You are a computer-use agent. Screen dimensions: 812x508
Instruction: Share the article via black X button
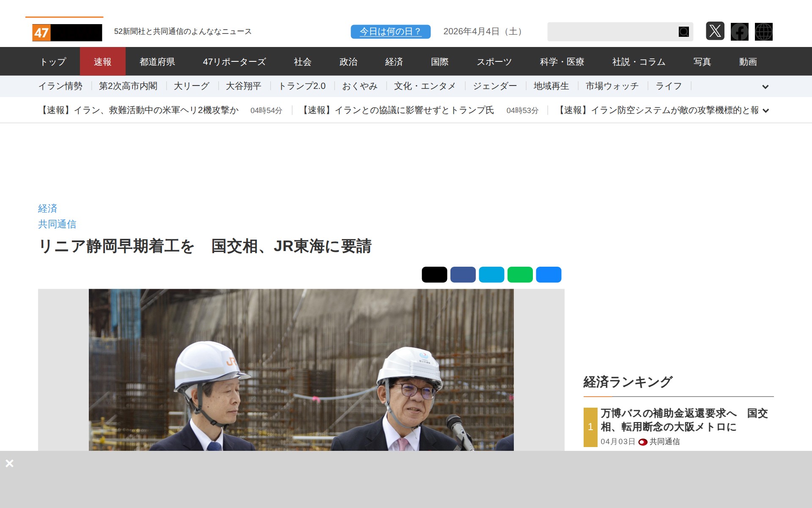[x=434, y=275]
